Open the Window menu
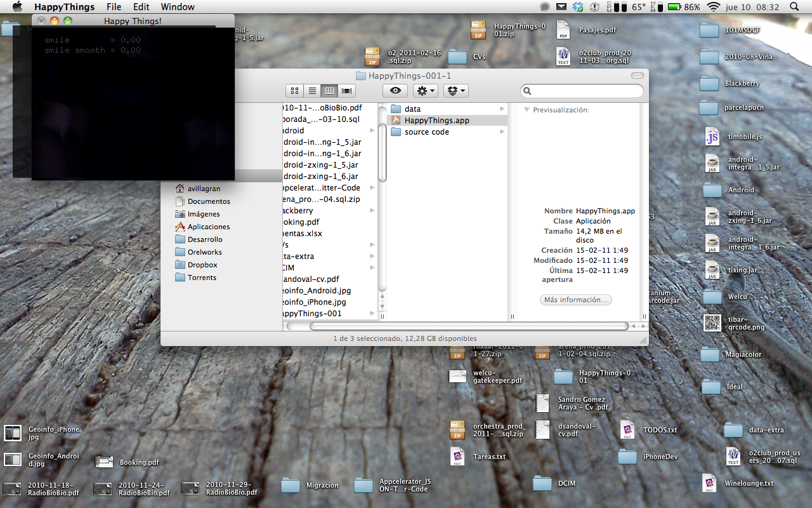 pyautogui.click(x=178, y=7)
